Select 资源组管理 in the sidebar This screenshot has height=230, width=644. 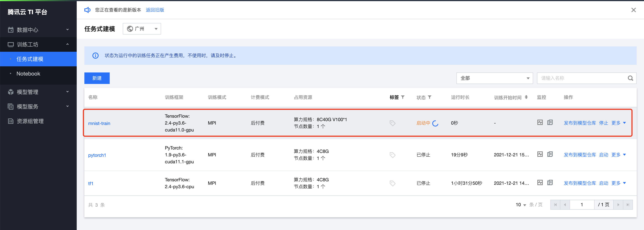tap(30, 121)
